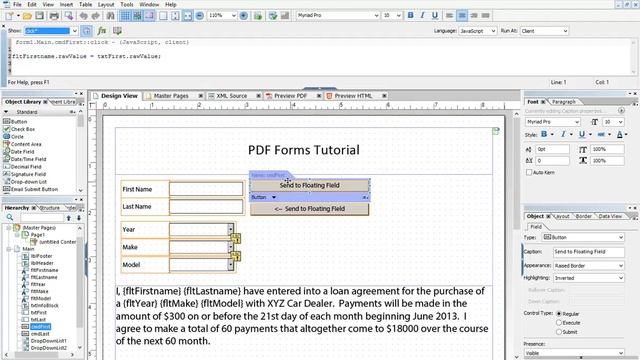Click the font color A icon
640x360 pixels.
[620, 134]
